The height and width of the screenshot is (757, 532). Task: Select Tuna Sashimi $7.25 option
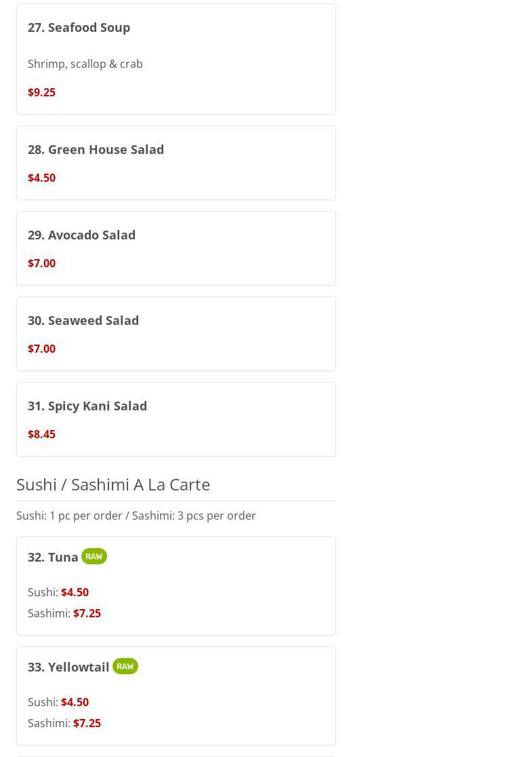click(x=87, y=613)
